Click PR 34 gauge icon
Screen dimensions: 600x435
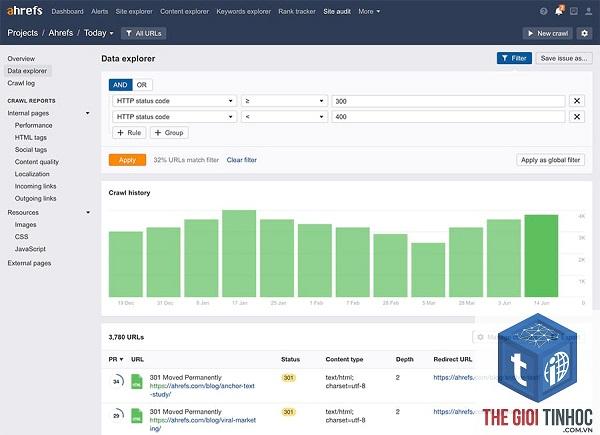click(x=117, y=381)
